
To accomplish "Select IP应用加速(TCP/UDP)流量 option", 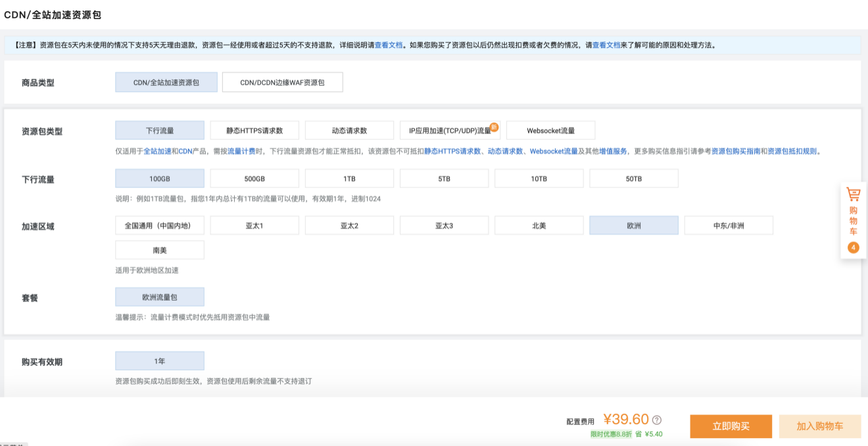I will click(x=449, y=130).
